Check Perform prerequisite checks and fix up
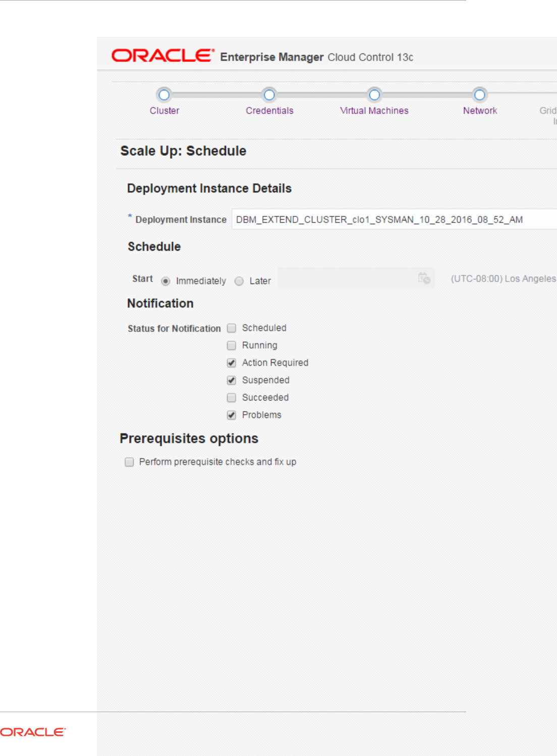Image resolution: width=557 pixels, height=756 pixels. click(x=129, y=462)
